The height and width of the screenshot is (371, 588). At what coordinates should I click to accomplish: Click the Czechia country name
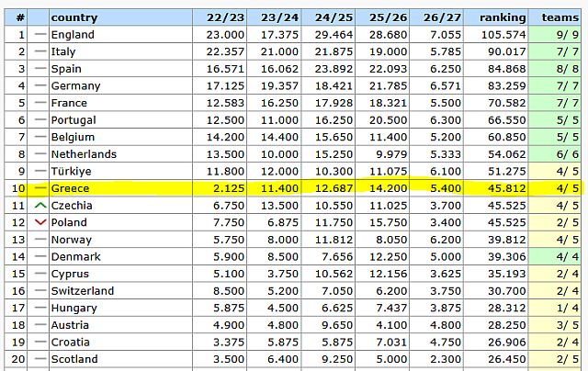[x=72, y=206]
